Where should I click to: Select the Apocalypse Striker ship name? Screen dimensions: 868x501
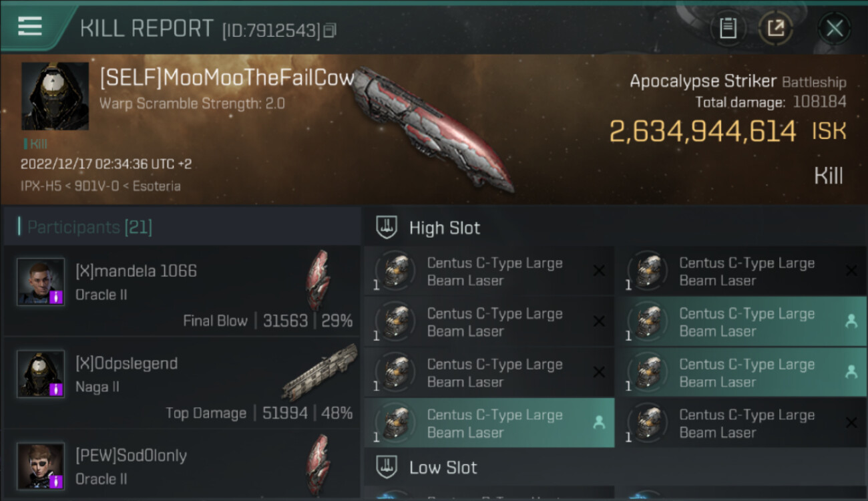703,81
